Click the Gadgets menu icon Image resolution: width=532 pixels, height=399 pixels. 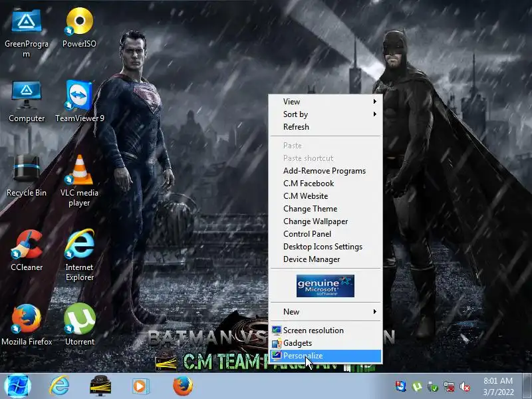[x=277, y=343]
